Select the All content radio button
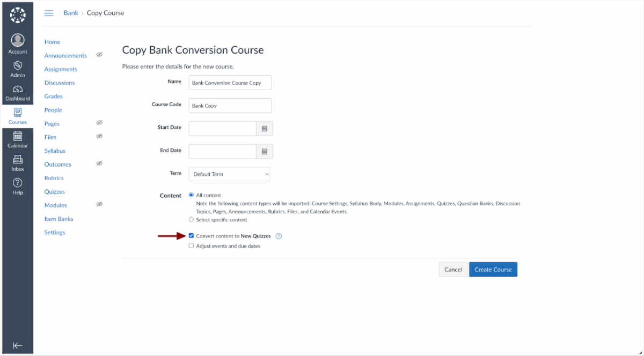Screen dimensions: 644x356 (191, 195)
